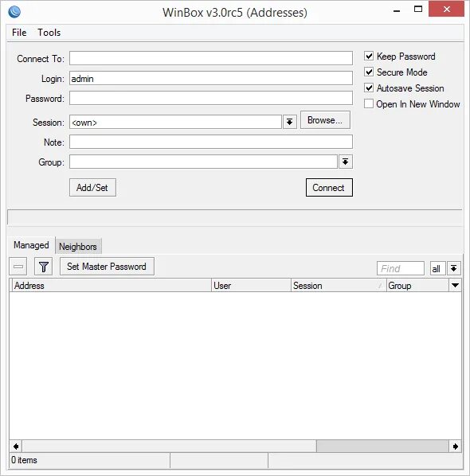Image resolution: width=470 pixels, height=476 pixels.
Task: Sort by the Session column header
Action: coord(339,285)
